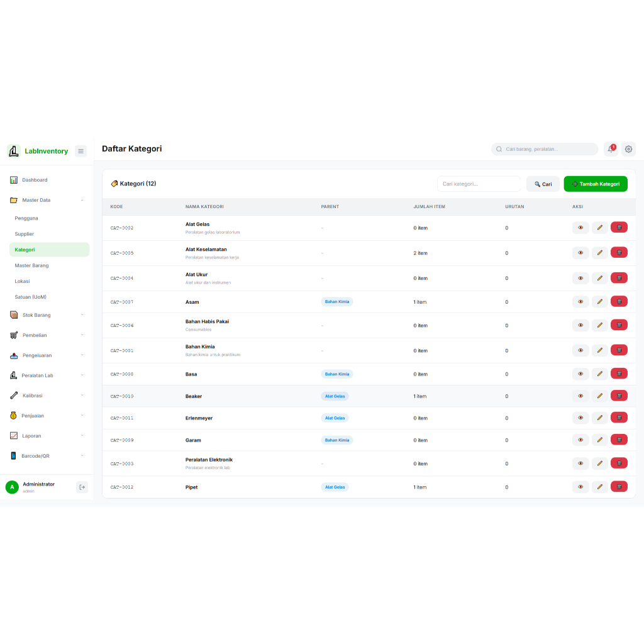Edit the Alat Keselamatan category

(x=599, y=253)
